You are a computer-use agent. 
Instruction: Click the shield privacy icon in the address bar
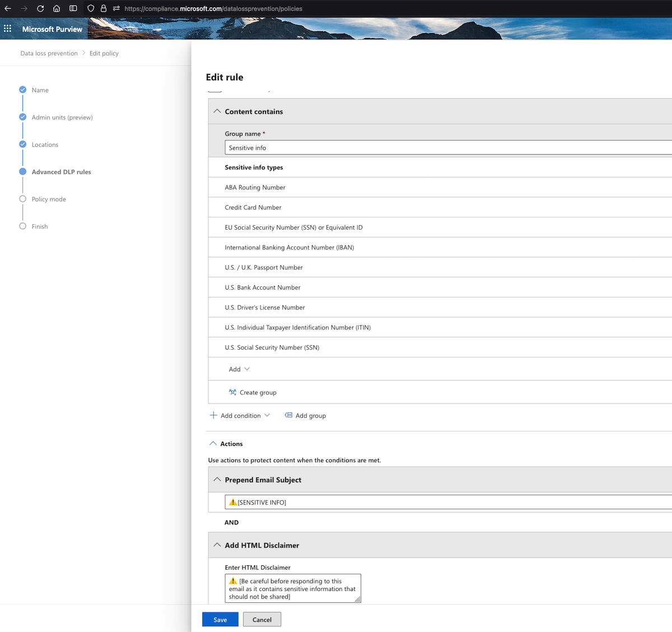click(90, 8)
